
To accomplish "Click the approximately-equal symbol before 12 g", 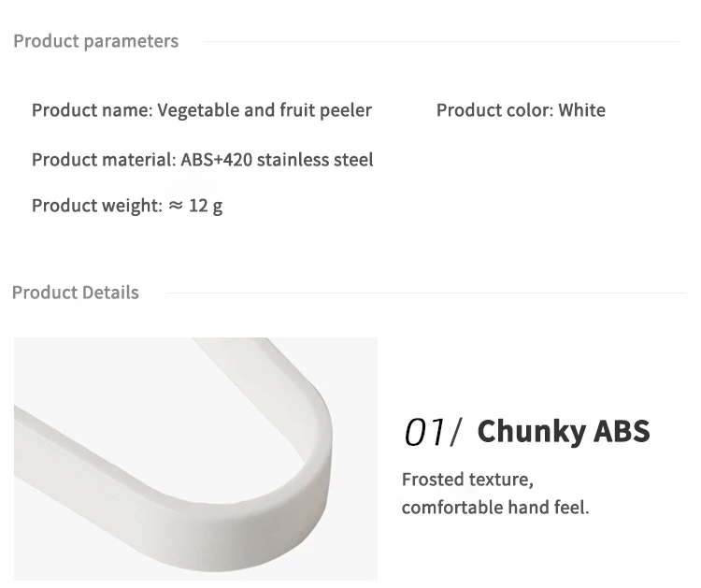I will tap(176, 206).
